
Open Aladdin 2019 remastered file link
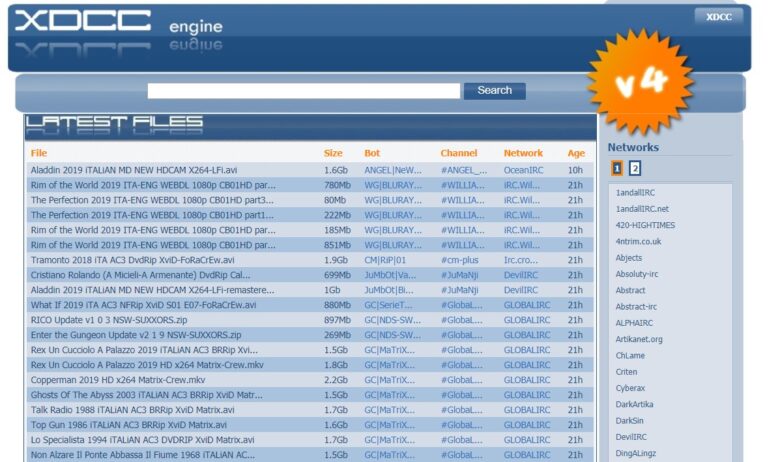tap(152, 289)
